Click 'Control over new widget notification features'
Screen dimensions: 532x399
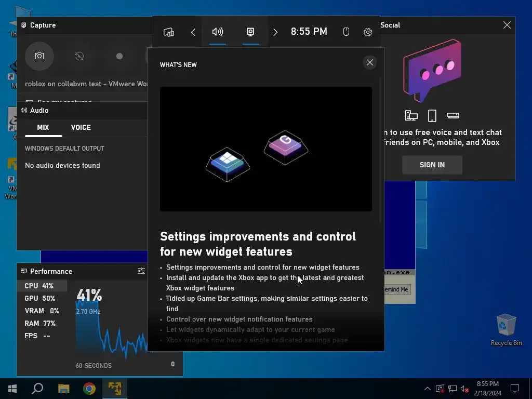tap(239, 320)
